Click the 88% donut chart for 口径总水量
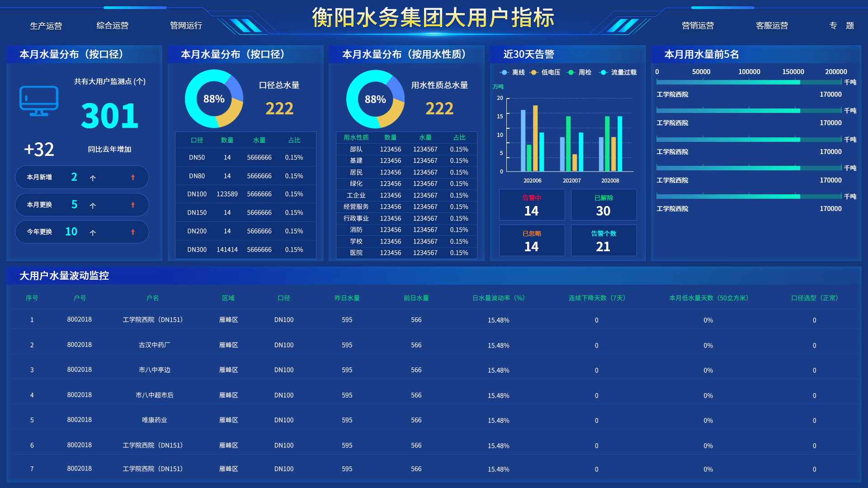Image resolution: width=868 pixels, height=488 pixels. coord(214,99)
